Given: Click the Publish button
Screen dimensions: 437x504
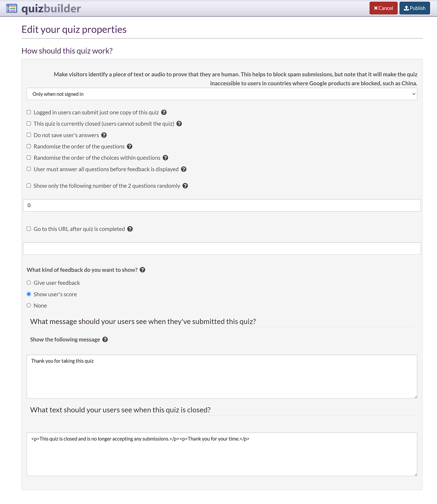Looking at the screenshot, I should coord(414,8).
